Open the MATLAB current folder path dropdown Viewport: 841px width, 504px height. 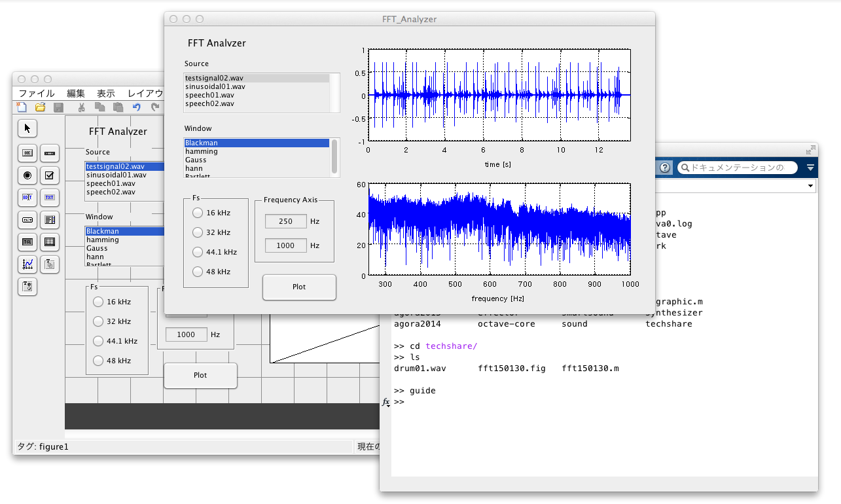[811, 187]
